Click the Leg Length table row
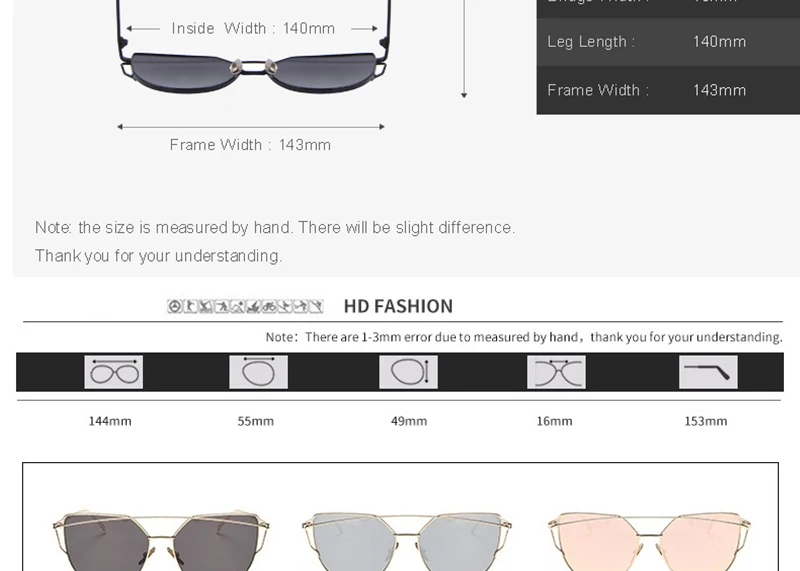The image size is (800, 571). coord(668,42)
